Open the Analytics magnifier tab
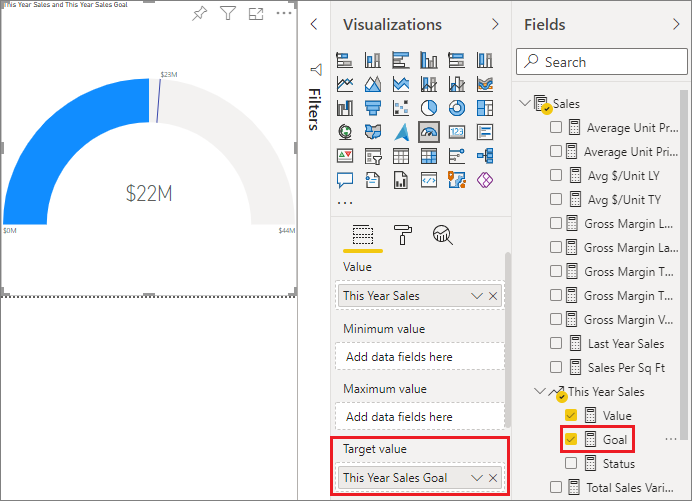This screenshot has width=692, height=501. (442, 235)
